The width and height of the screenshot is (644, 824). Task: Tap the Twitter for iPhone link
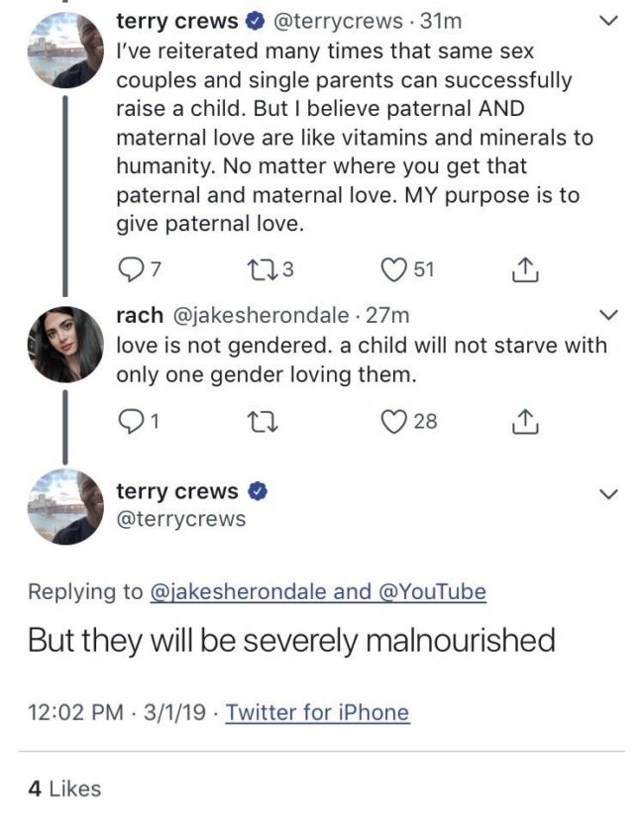[317, 712]
